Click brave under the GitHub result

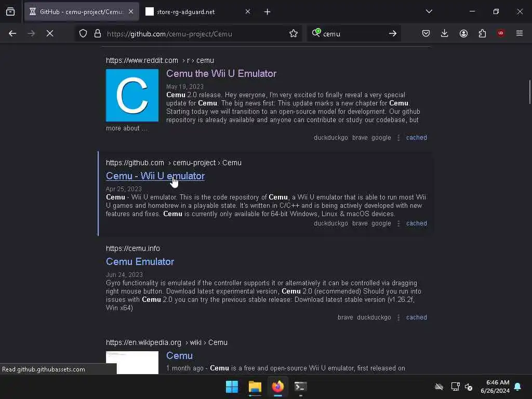point(360,223)
